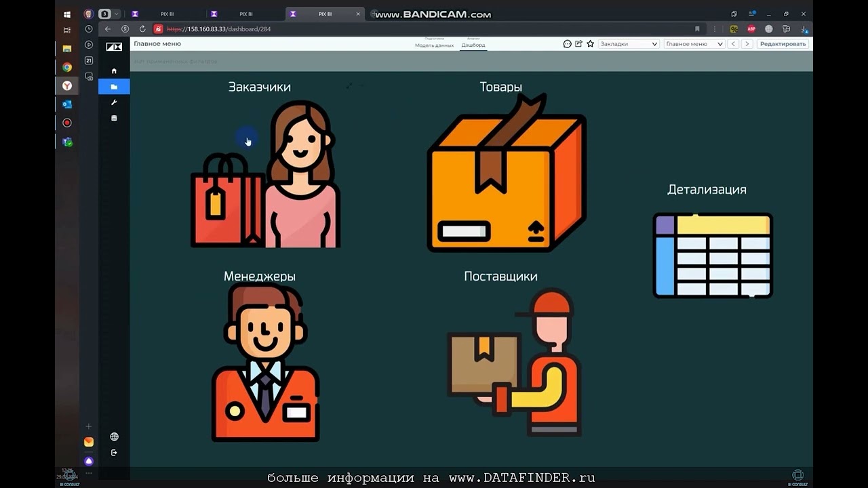The width and height of the screenshot is (868, 488).
Task: Click the Менеджеры heading
Action: pyautogui.click(x=260, y=277)
